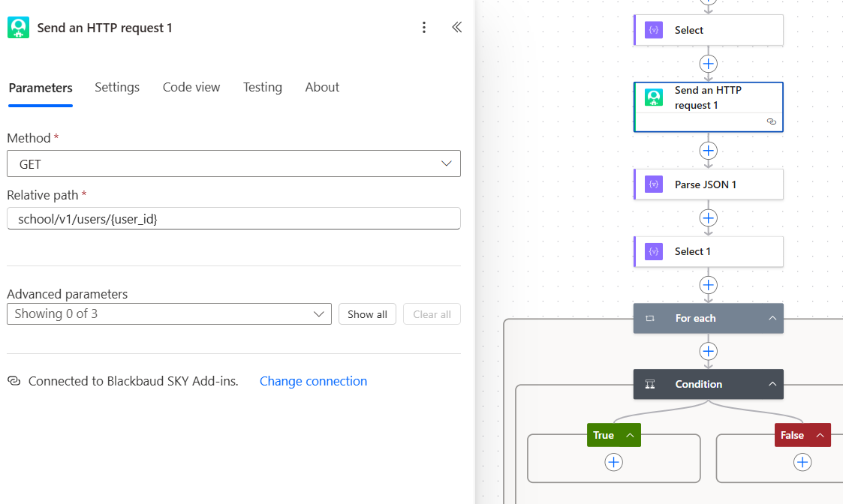Select the Select action node

coord(708,30)
